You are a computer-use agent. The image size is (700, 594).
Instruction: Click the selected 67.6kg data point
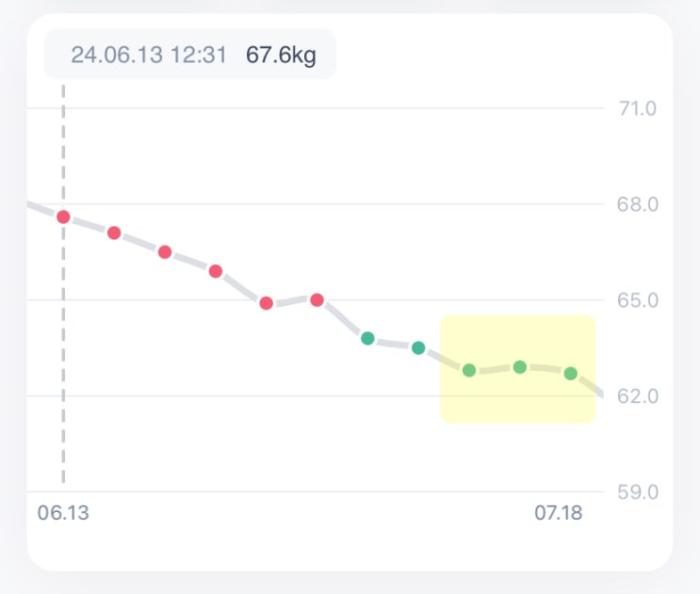63,217
